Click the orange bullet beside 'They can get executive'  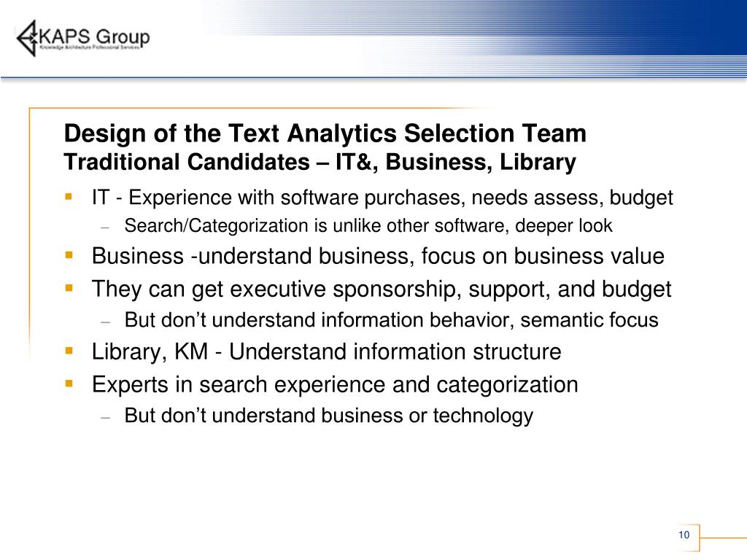point(69,287)
